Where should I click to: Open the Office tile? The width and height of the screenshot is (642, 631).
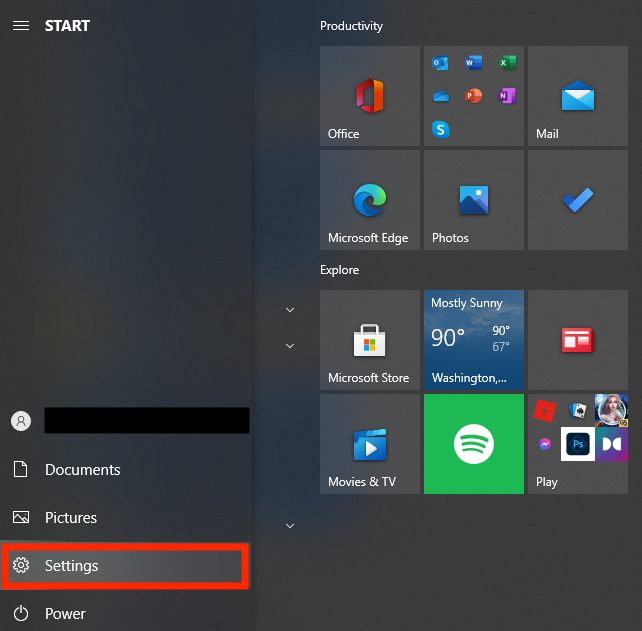pos(370,96)
